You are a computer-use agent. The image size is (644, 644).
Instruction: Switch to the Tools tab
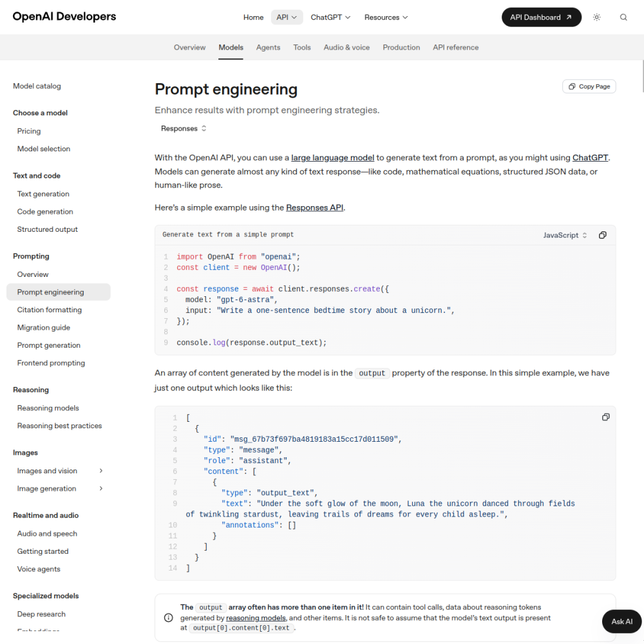click(301, 47)
